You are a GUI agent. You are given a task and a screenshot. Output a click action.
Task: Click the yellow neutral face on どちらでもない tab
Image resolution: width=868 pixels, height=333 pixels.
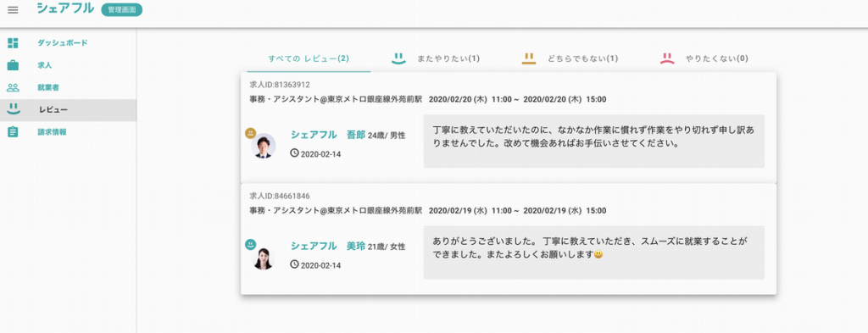(529, 58)
